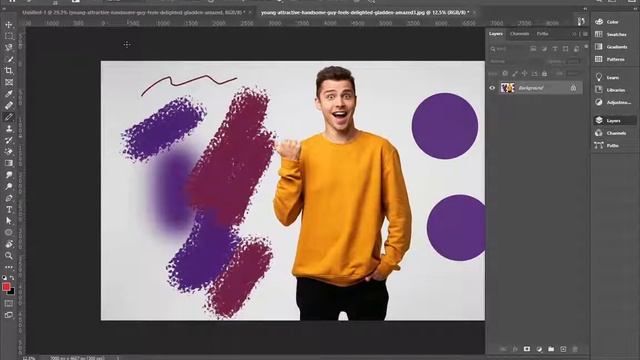Viewport: 640px width, 360px height.
Task: Toggle layer filtering on or off
Action: pyautogui.click(x=586, y=47)
